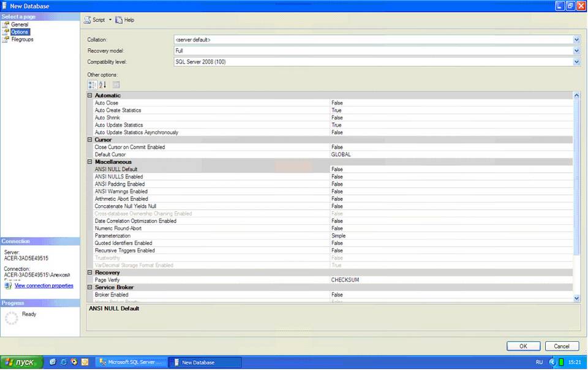The width and height of the screenshot is (588, 370).
Task: Sort the options alphabetically
Action: pyautogui.click(x=103, y=85)
